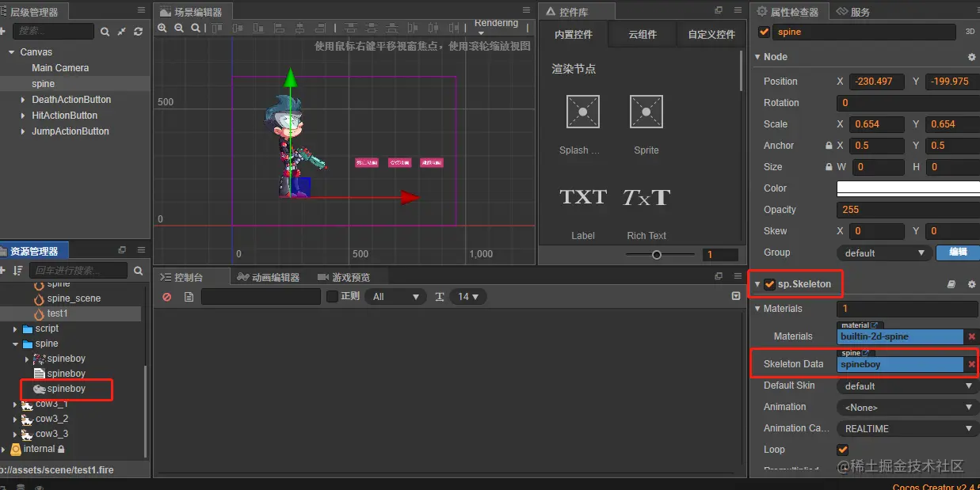Toggle the 3D node mode

[970, 32]
